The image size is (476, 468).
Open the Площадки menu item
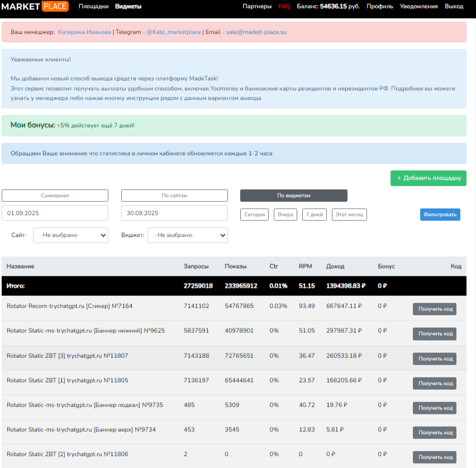[93, 7]
